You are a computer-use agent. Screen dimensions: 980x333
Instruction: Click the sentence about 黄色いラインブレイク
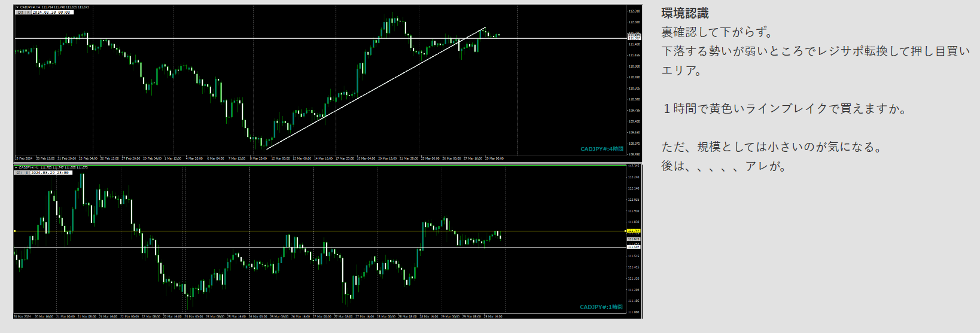(x=784, y=109)
